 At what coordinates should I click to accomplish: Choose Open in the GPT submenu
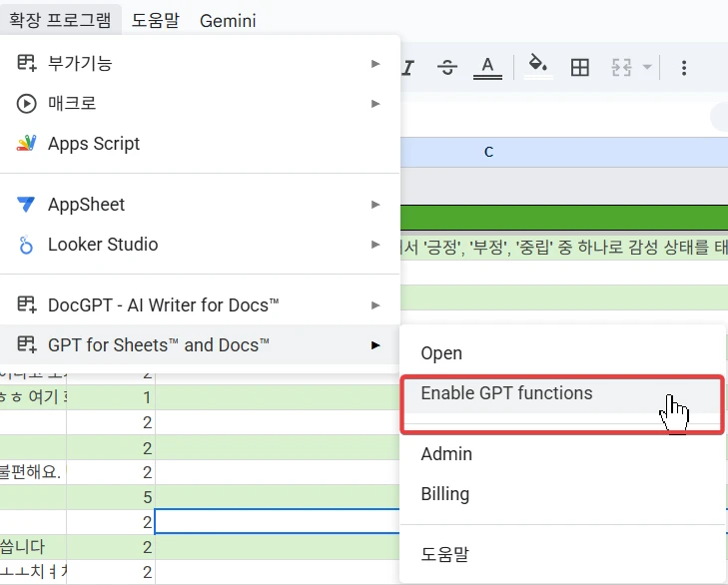pos(441,353)
